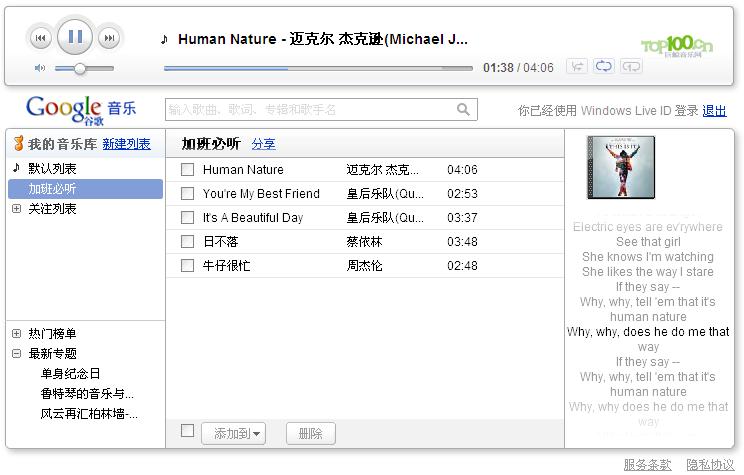Click It's A Beautiful Day title

point(252,217)
